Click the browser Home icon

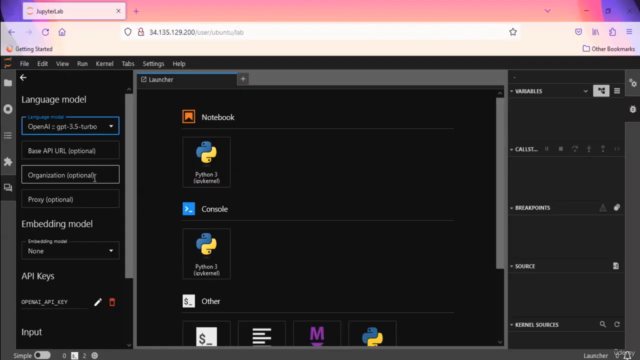62,32
